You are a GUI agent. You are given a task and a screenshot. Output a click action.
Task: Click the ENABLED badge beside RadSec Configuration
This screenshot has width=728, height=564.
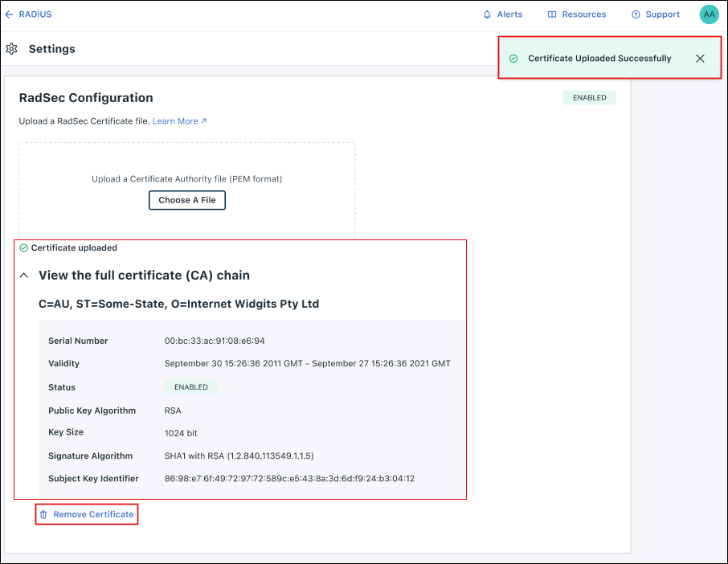589,98
